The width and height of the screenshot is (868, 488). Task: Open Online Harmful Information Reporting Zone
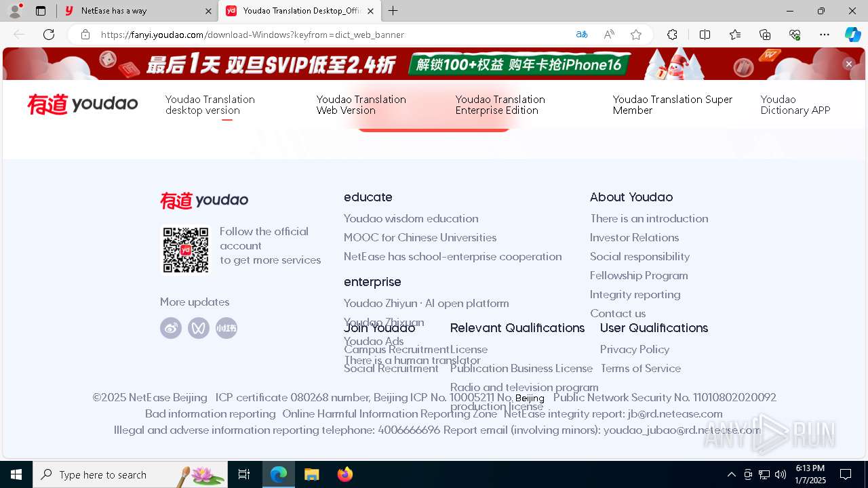coord(390,413)
